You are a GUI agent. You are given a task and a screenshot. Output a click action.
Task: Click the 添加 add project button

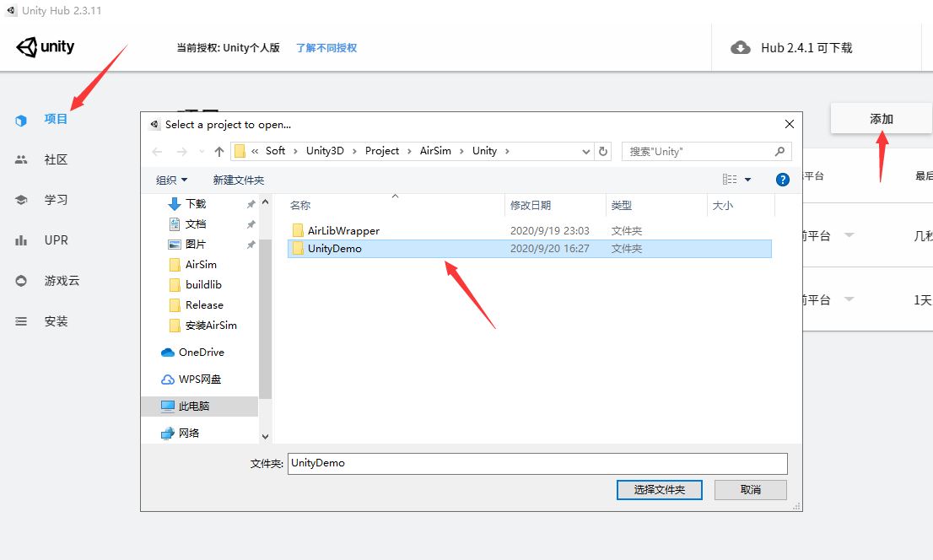pyautogui.click(x=882, y=119)
